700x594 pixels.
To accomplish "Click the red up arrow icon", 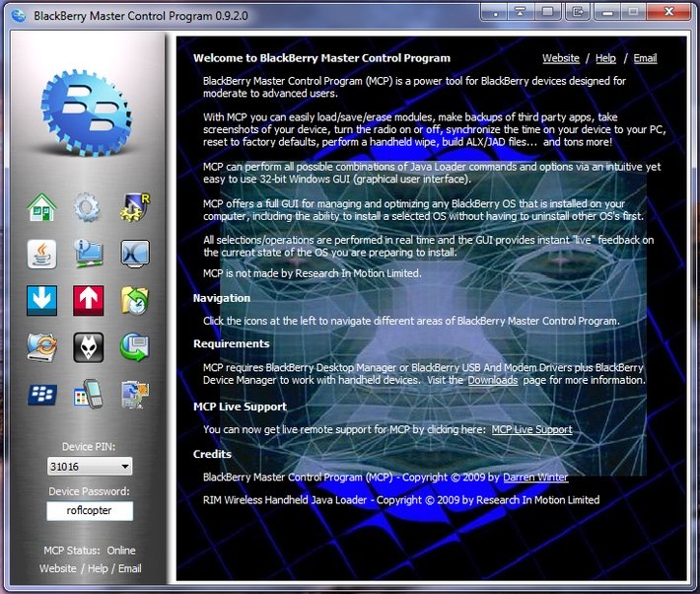I will pyautogui.click(x=88, y=300).
